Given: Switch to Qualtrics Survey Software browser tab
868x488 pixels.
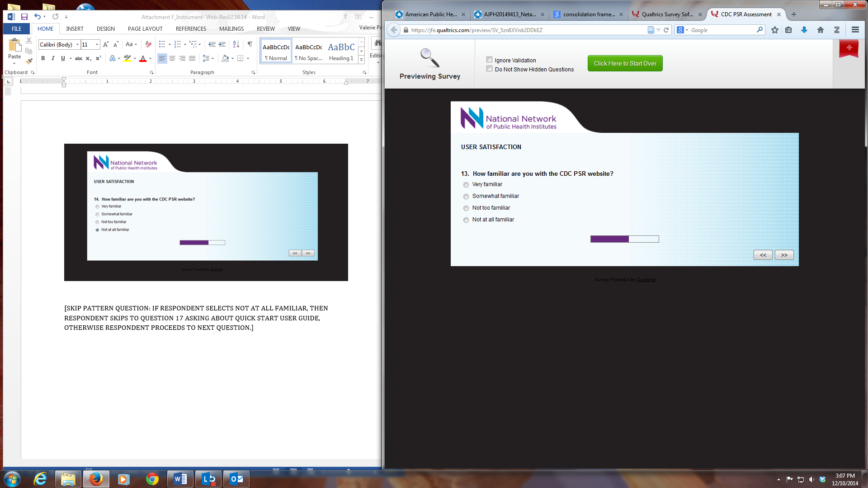Looking at the screenshot, I should click(x=667, y=14).
